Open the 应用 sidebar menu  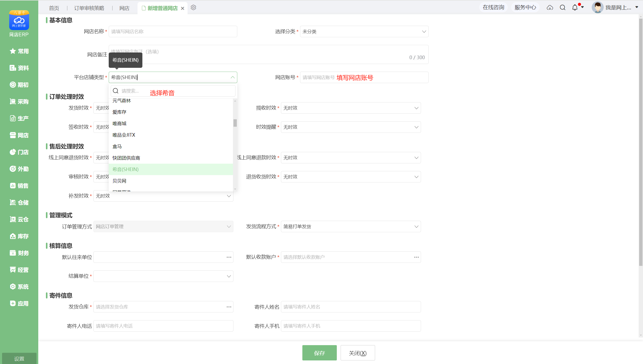19,304
